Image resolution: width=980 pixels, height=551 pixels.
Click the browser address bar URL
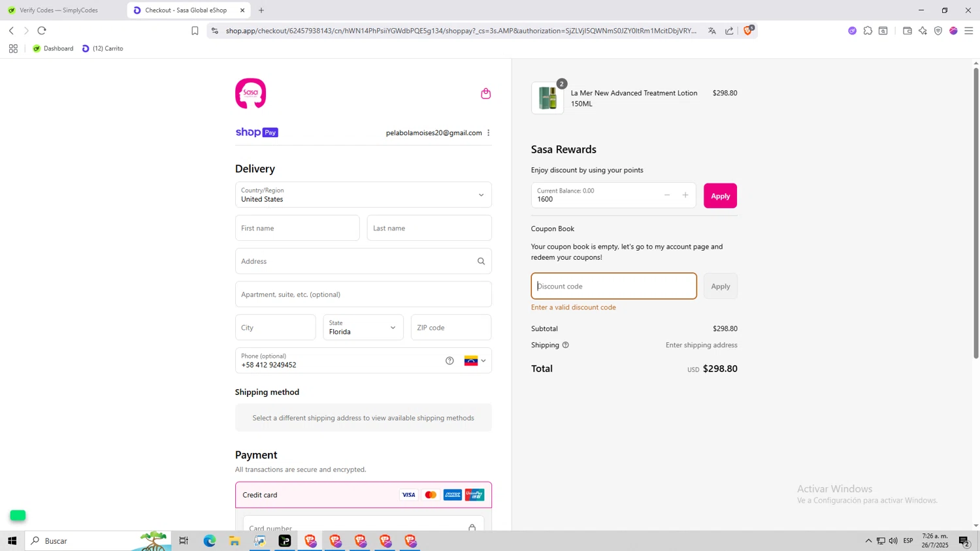coord(461,31)
